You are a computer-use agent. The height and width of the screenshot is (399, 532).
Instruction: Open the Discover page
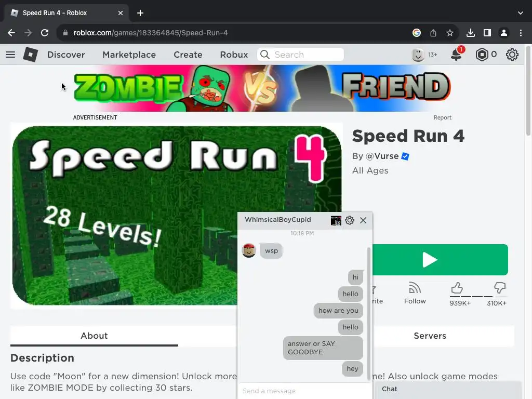click(x=66, y=55)
